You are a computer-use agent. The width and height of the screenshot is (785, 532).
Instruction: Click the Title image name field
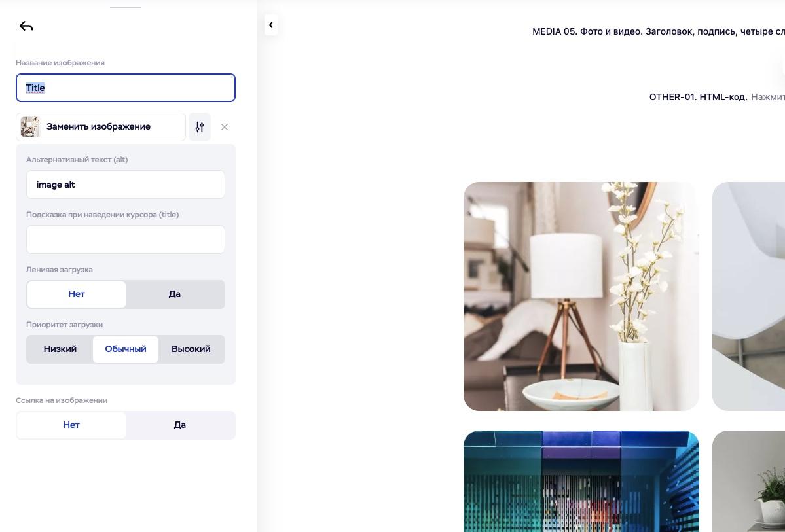pyautogui.click(x=126, y=88)
